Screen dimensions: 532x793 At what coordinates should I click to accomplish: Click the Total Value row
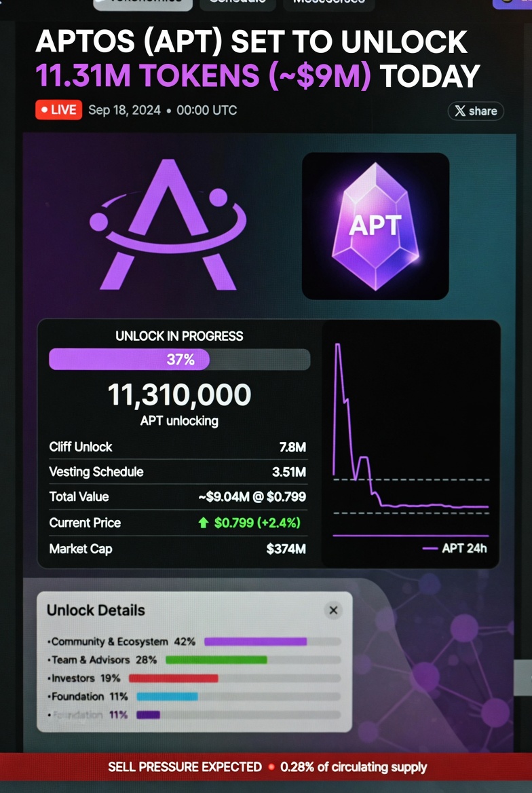[x=177, y=497]
